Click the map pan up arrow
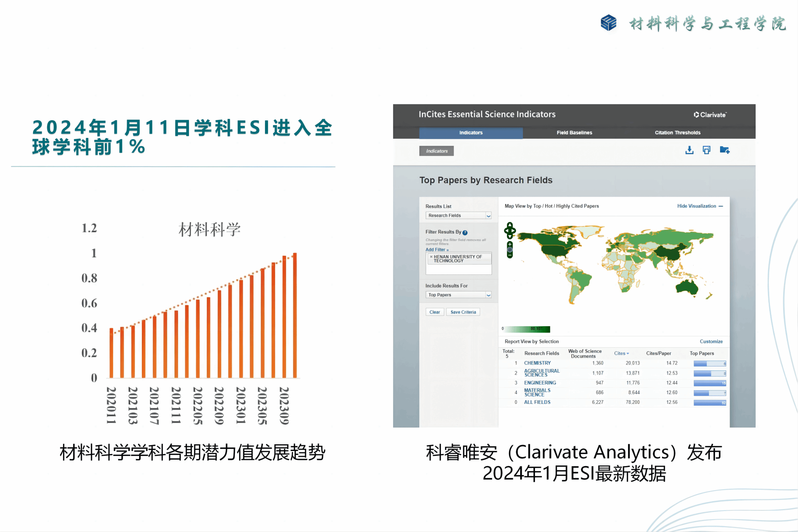The width and height of the screenshot is (798, 532). click(x=510, y=225)
